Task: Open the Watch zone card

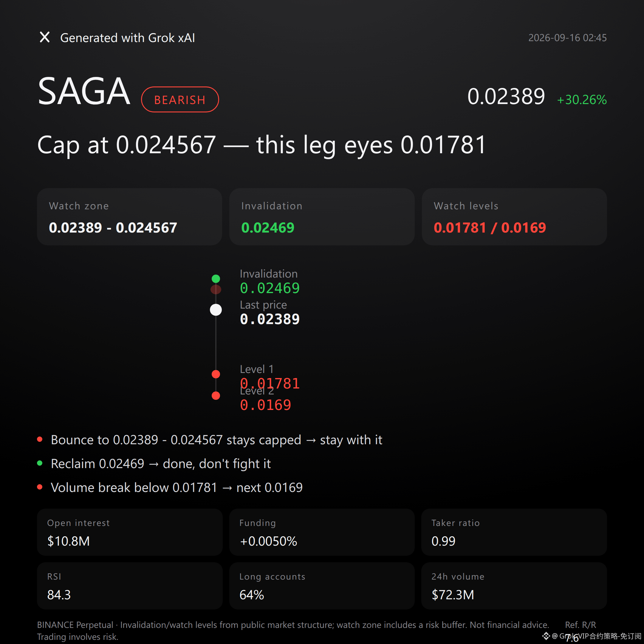Action: tap(130, 217)
